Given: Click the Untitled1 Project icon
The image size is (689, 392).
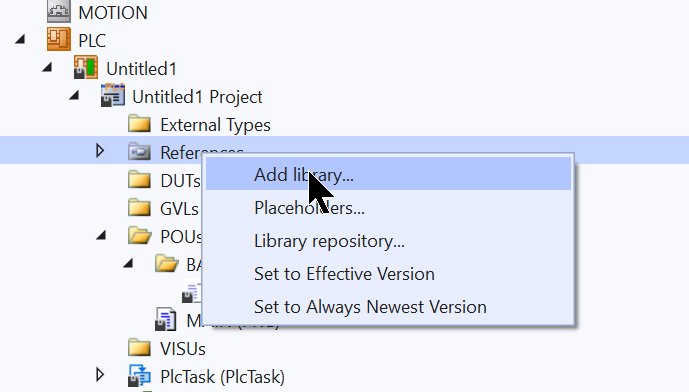Looking at the screenshot, I should tap(113, 95).
